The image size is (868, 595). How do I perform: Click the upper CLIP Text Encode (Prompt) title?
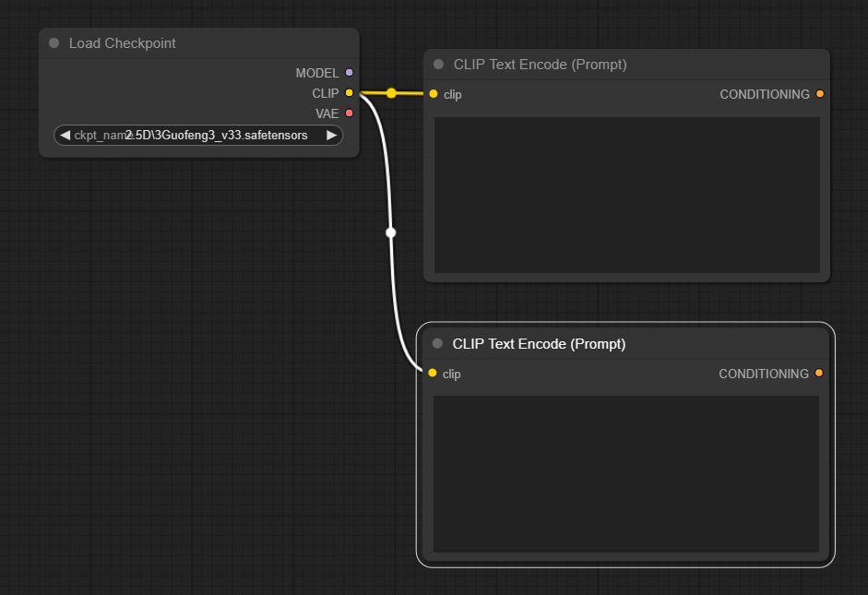pos(541,65)
